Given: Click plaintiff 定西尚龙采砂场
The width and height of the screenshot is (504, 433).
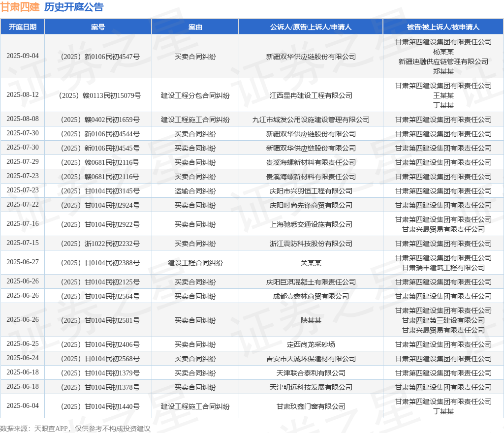Looking at the screenshot, I should [x=311, y=344].
